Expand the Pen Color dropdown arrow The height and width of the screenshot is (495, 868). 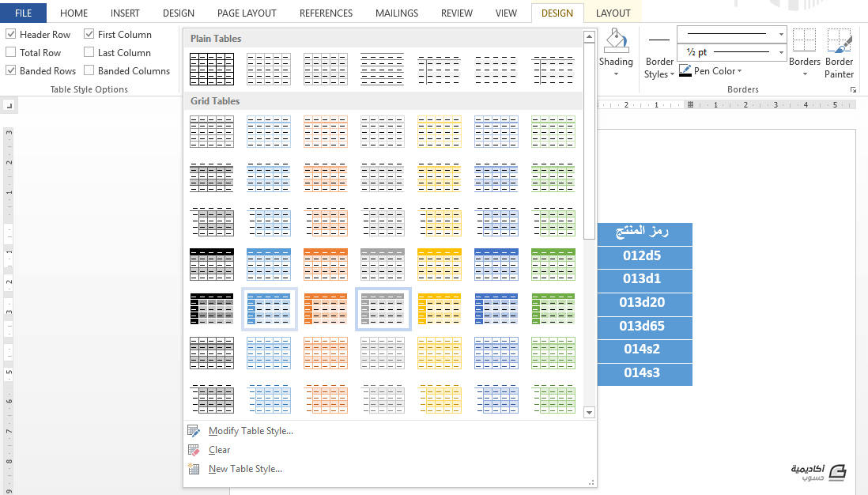coord(740,71)
